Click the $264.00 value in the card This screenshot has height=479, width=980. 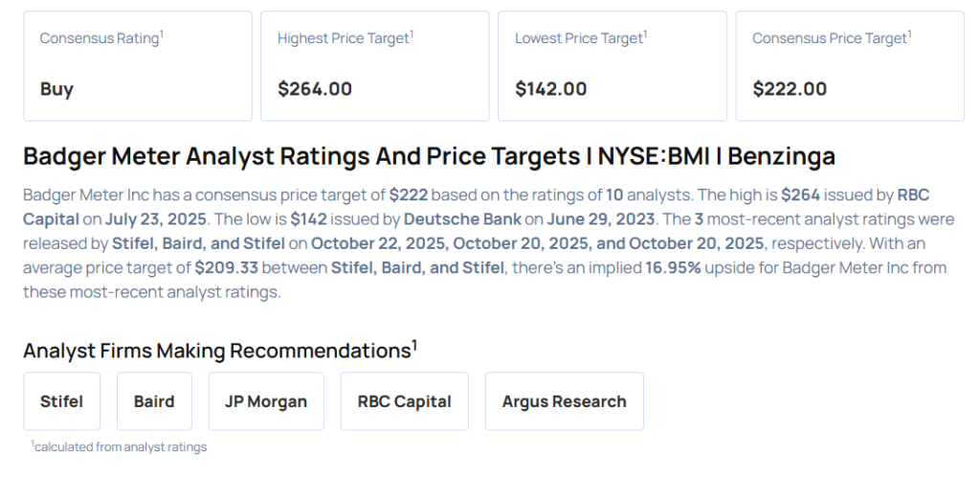315,89
